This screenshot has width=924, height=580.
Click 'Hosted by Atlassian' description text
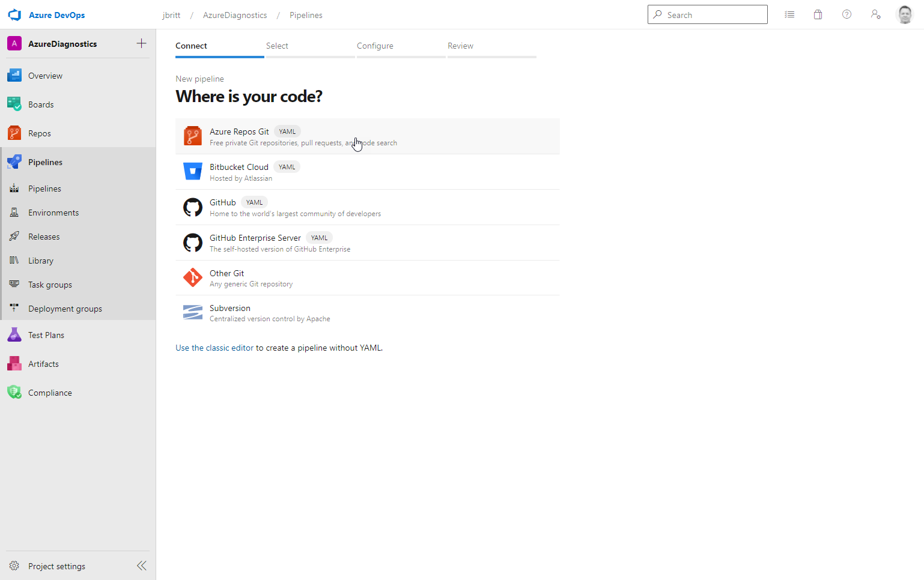[x=241, y=178]
